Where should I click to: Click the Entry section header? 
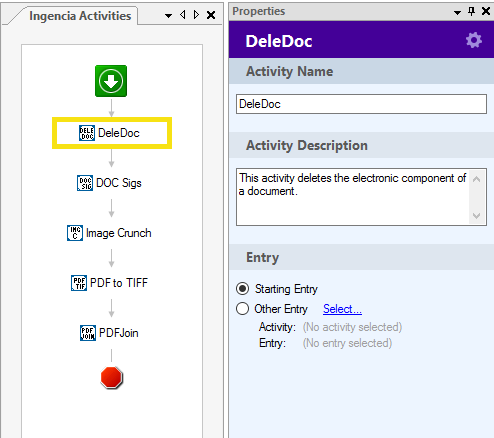[361, 257]
